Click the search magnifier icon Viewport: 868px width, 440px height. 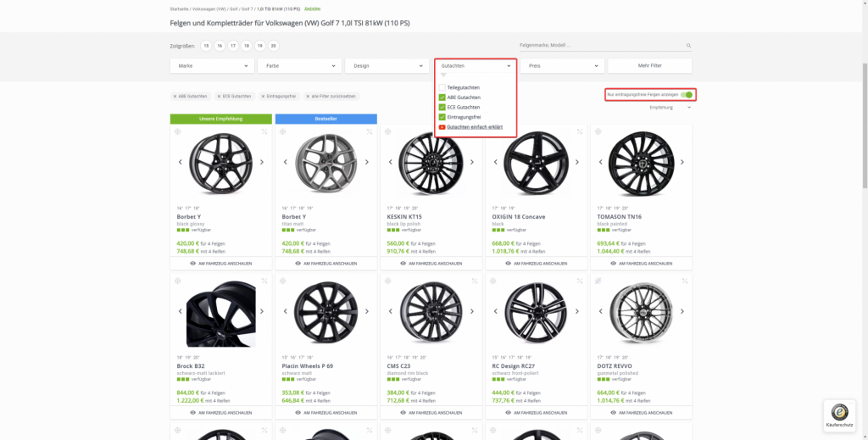(688, 46)
